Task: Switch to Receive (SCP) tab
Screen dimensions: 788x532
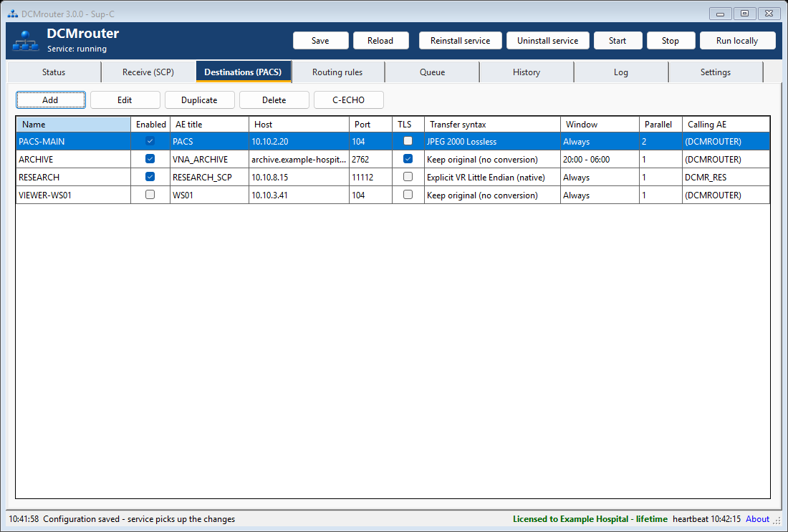Action: coord(148,72)
